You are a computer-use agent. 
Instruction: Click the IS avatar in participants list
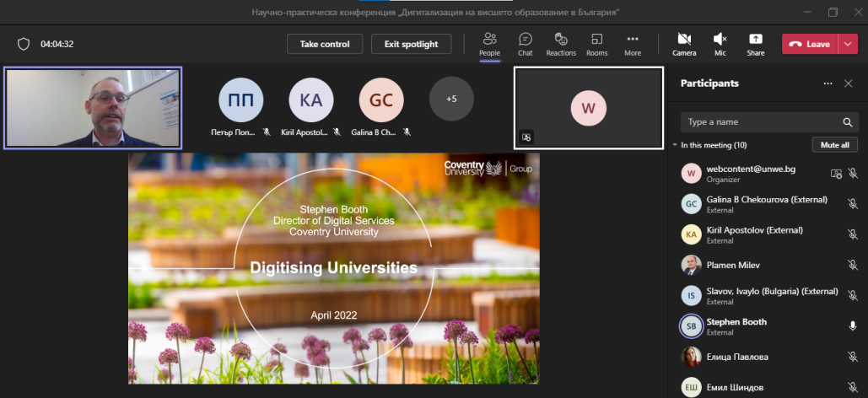692,296
